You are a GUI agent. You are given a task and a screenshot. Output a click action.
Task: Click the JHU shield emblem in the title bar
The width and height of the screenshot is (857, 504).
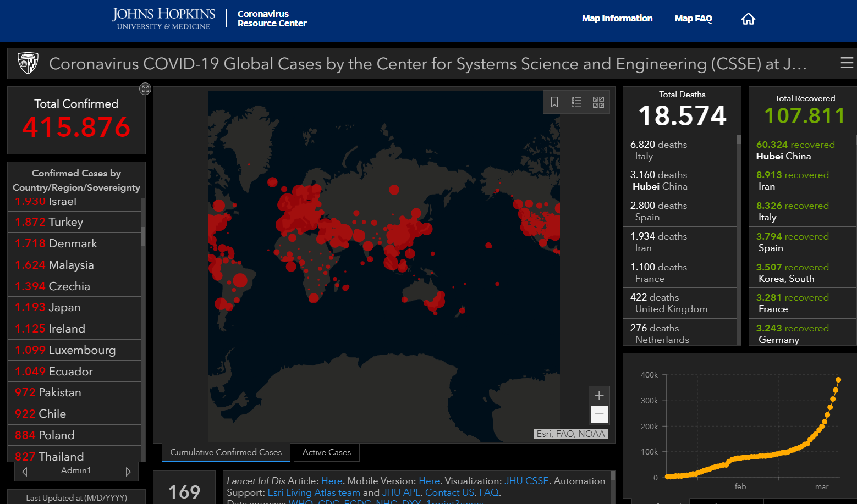point(28,63)
